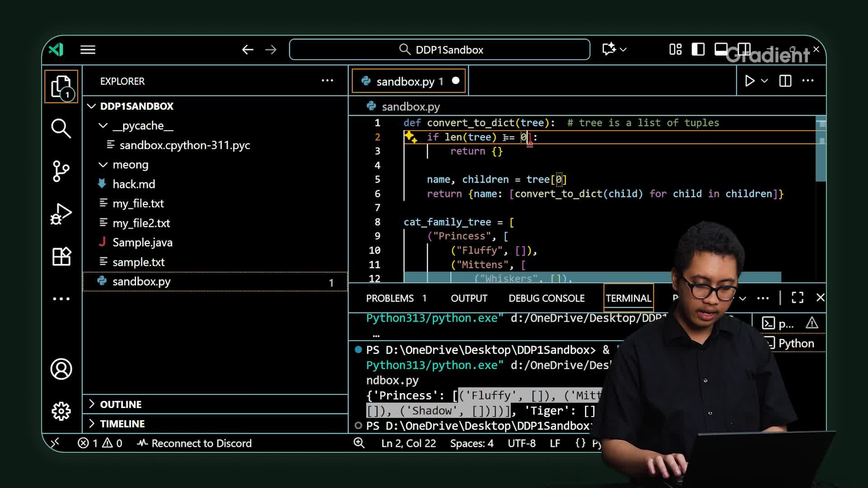
Task: Click the AI sparkle code action icon
Action: coord(410,137)
